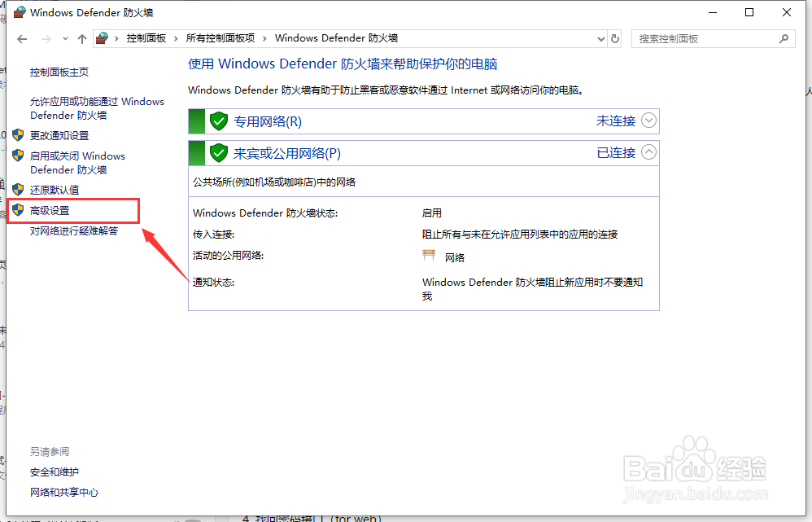Navigate to 控制面板 via breadcrumb
This screenshot has width=812, height=522.
pyautogui.click(x=145, y=37)
